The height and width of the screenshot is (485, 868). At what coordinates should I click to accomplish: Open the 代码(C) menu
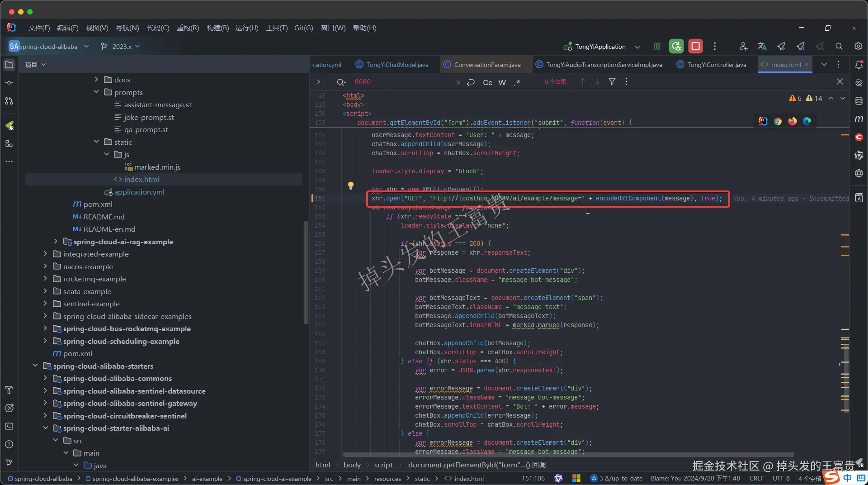click(158, 28)
